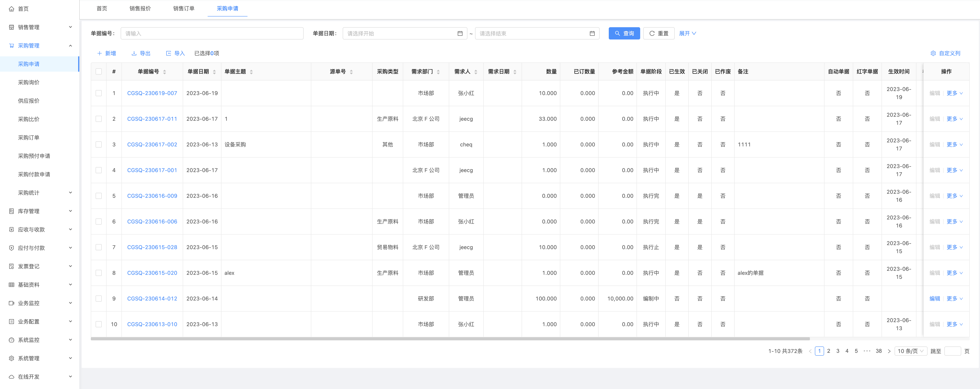Switch to the 首页 tab
The width and height of the screenshot is (980, 389).
(102, 8)
